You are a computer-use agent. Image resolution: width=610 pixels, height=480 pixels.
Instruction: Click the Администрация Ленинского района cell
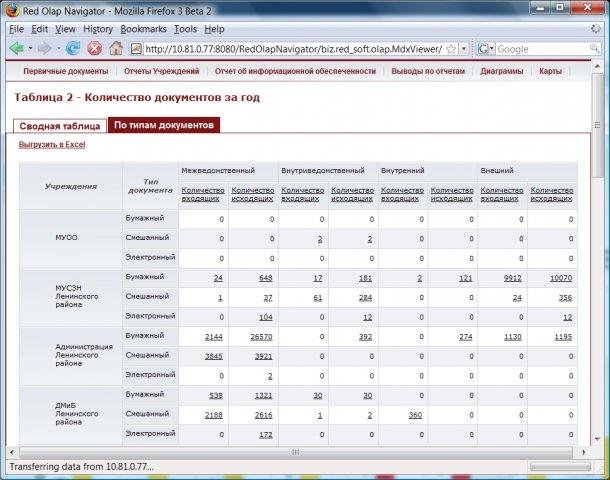(x=71, y=356)
